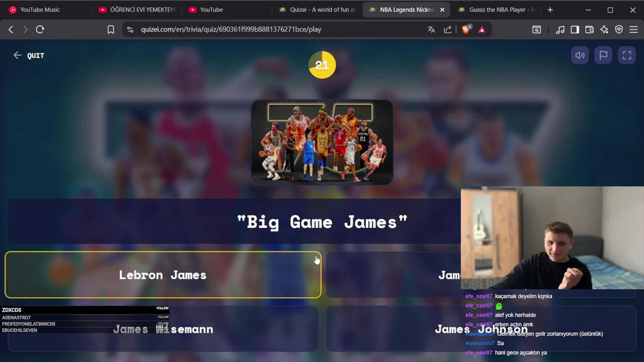Bookmark this page with the bookmark icon

coord(111,30)
